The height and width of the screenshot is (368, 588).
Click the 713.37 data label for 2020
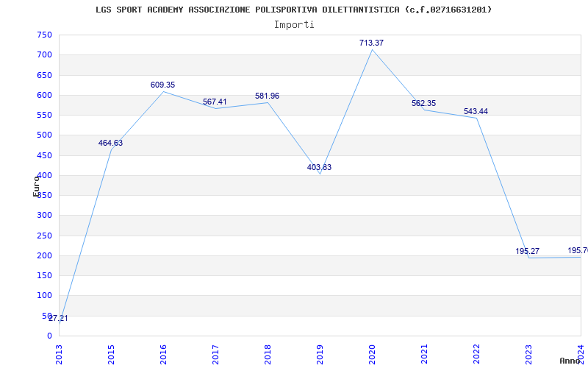click(371, 43)
